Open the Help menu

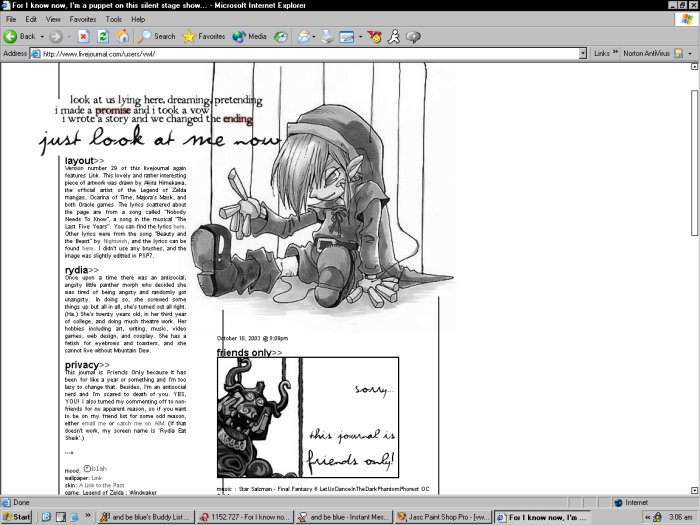pyautogui.click(x=138, y=20)
